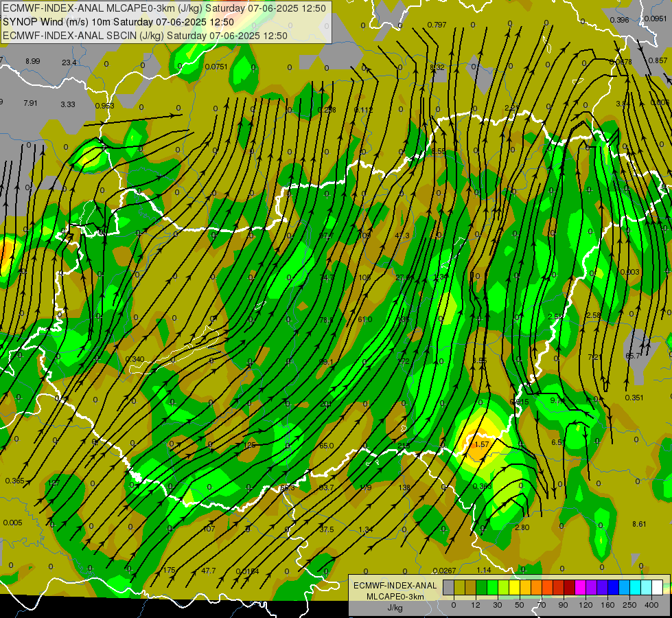Select the SYNOP Wind 10m header line
The width and height of the screenshot is (672, 618).
point(118,22)
